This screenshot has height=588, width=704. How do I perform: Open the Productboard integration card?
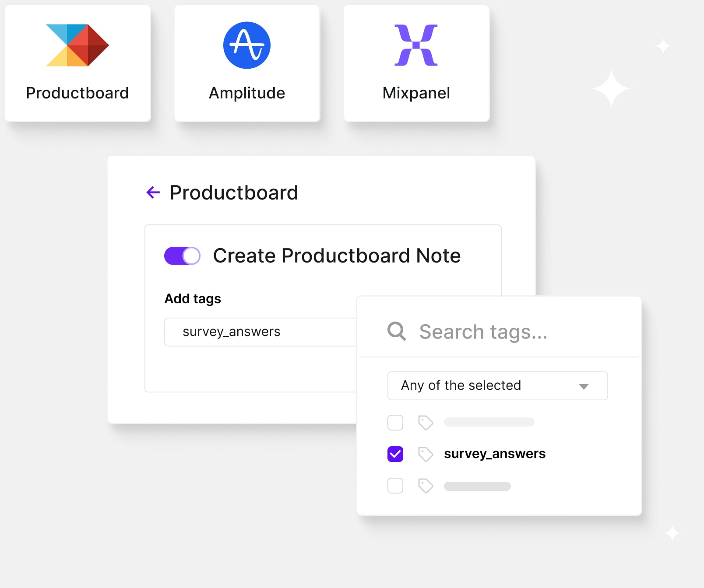pyautogui.click(x=78, y=63)
